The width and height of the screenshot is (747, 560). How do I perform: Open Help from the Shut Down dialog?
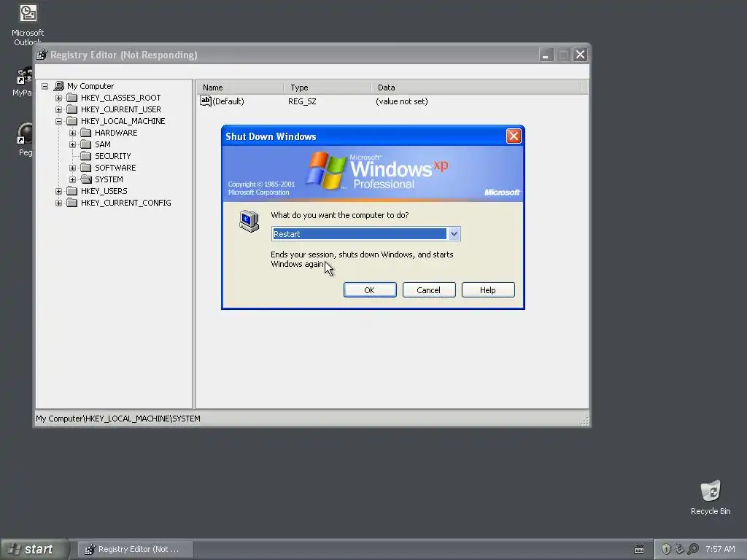coord(488,290)
